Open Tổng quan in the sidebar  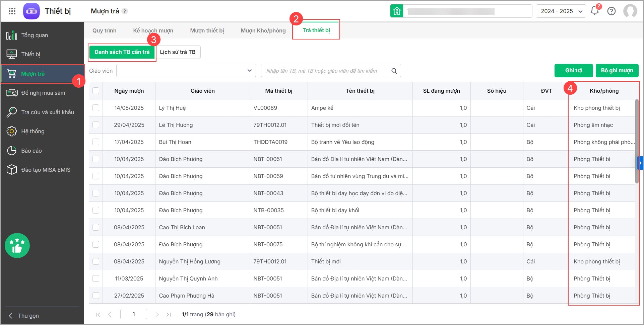[42, 35]
